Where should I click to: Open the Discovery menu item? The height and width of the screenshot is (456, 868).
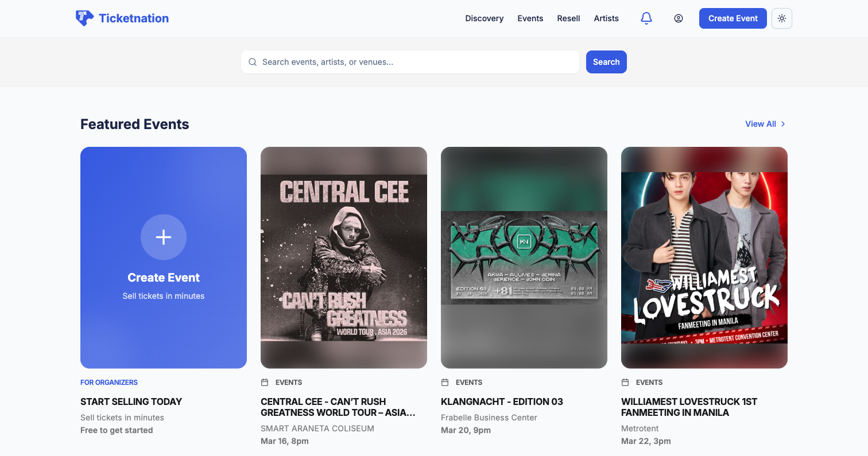[484, 18]
